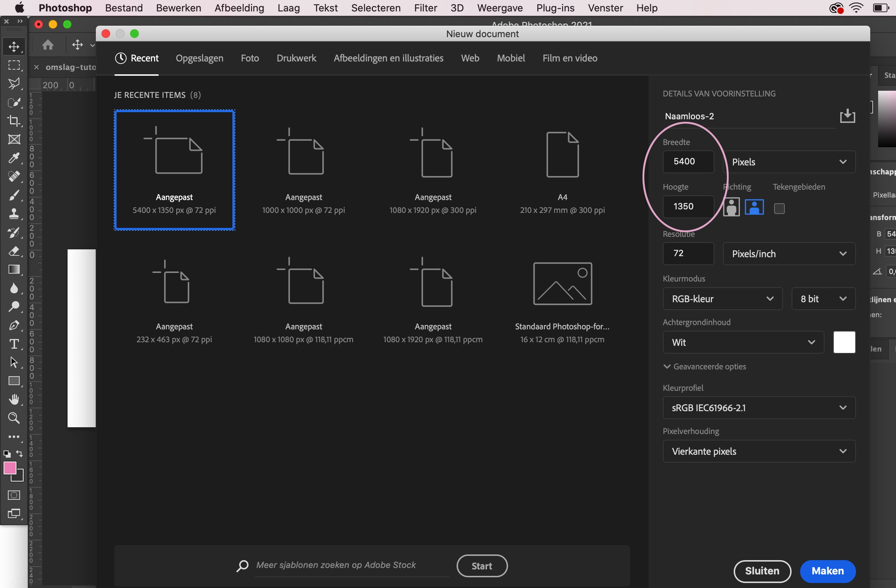Click the Maken button
Image resolution: width=896 pixels, height=588 pixels.
point(827,571)
